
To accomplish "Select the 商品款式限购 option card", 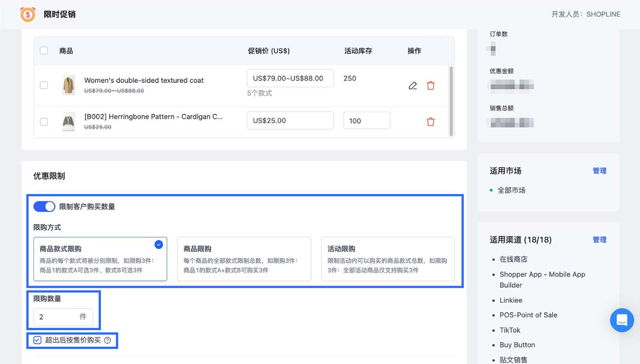I will pos(100,259).
